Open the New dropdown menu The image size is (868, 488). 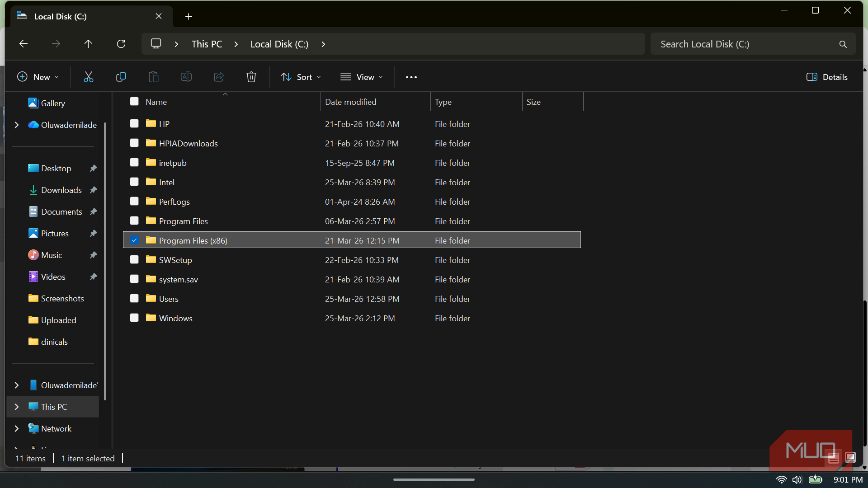pos(38,77)
